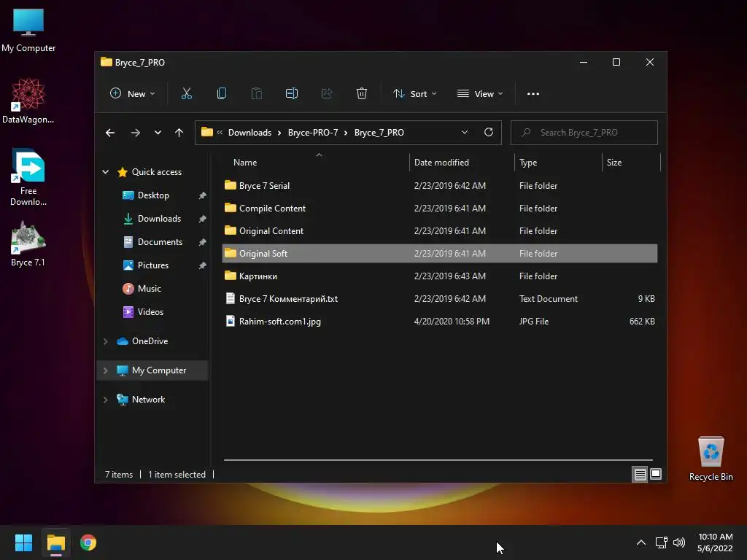This screenshot has width=747, height=560.
Task: Select the Compile Content folder
Action: pos(440,208)
